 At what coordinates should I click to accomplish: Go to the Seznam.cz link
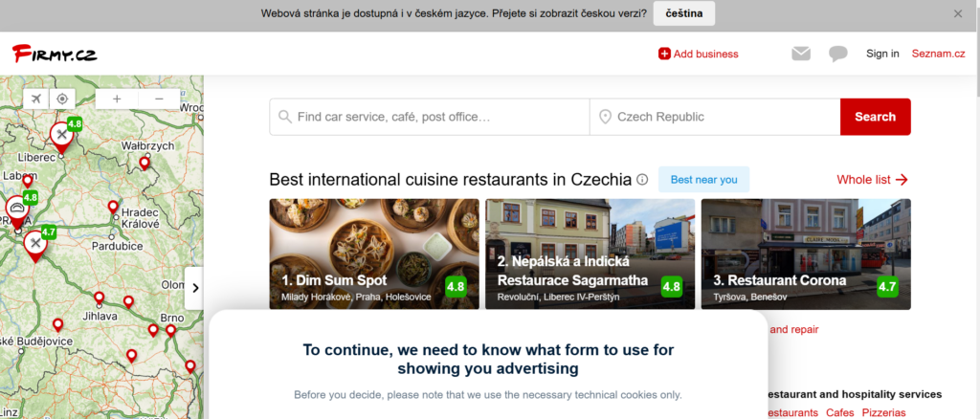[x=938, y=54]
